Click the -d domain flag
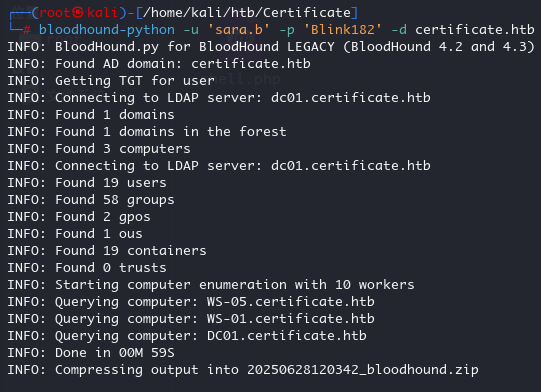 (399, 30)
